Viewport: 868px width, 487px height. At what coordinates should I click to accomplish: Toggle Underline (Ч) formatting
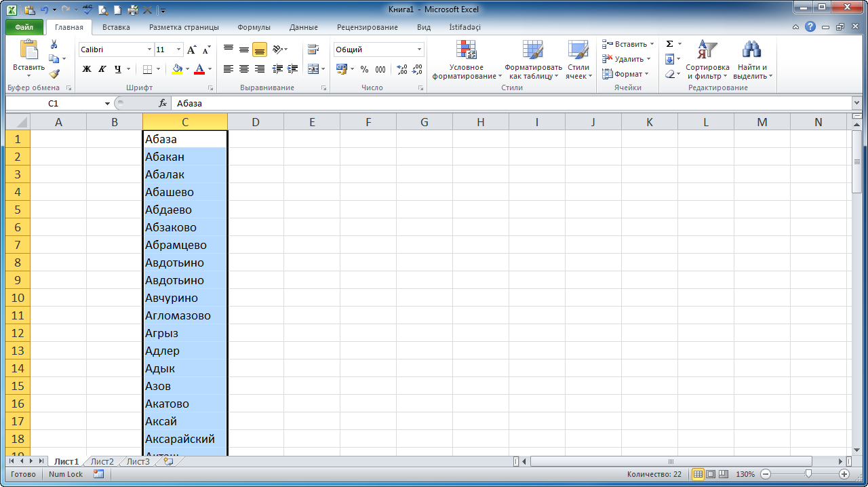coord(118,69)
